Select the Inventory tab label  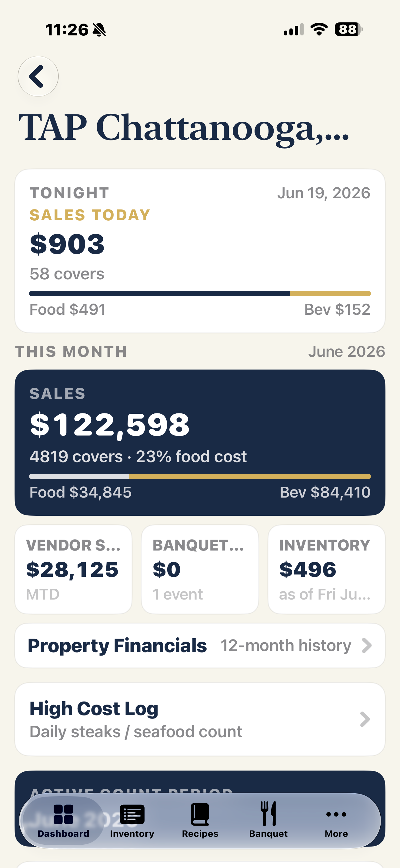[x=132, y=833]
